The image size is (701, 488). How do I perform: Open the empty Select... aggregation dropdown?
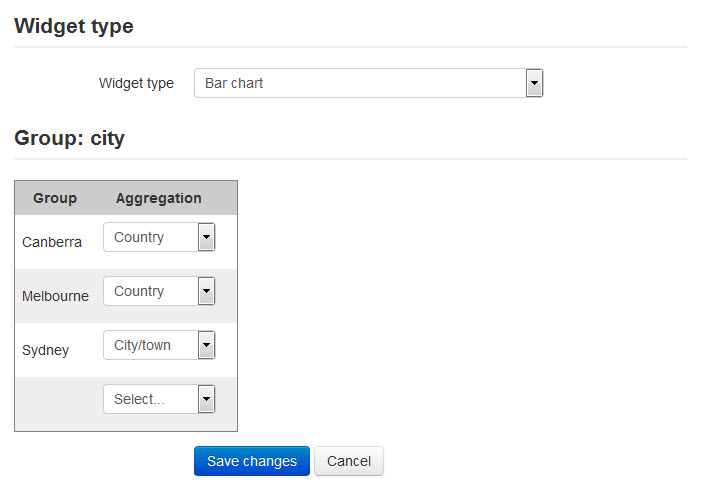(149, 400)
